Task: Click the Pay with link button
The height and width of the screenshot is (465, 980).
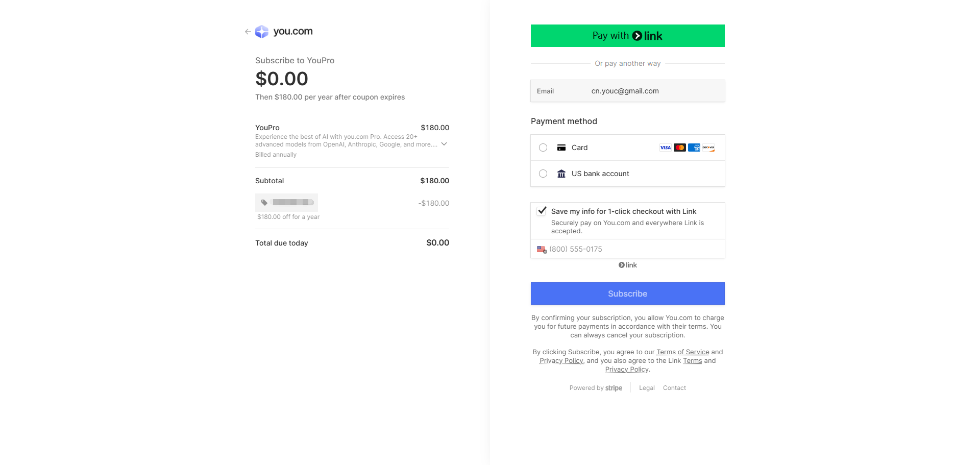Action: [628, 36]
